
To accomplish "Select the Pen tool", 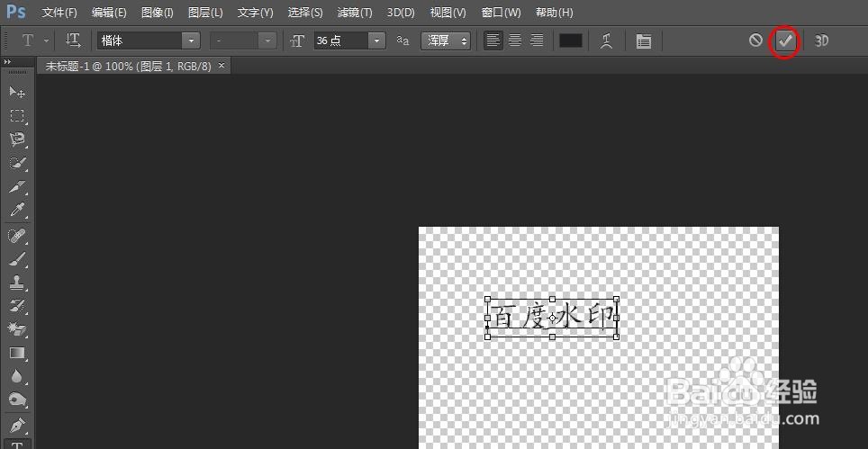I will pyautogui.click(x=17, y=426).
